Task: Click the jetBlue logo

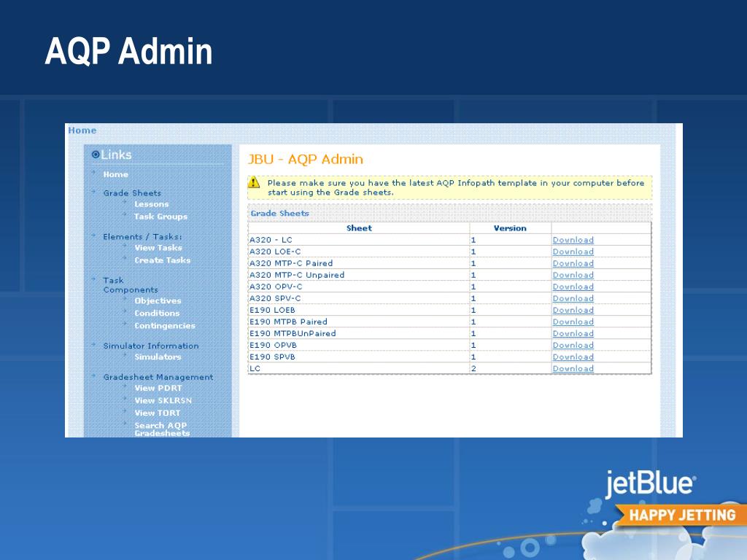Action: tap(650, 484)
